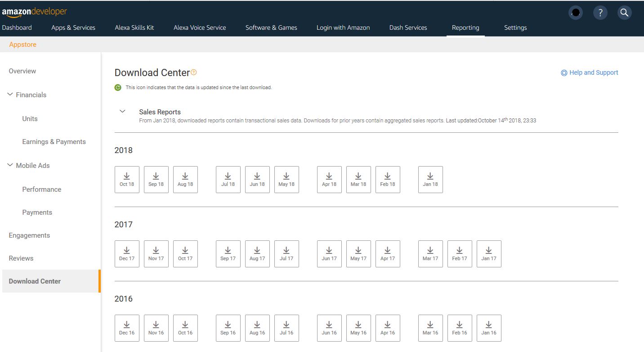Download the Oct 16 sales report

pyautogui.click(x=185, y=328)
